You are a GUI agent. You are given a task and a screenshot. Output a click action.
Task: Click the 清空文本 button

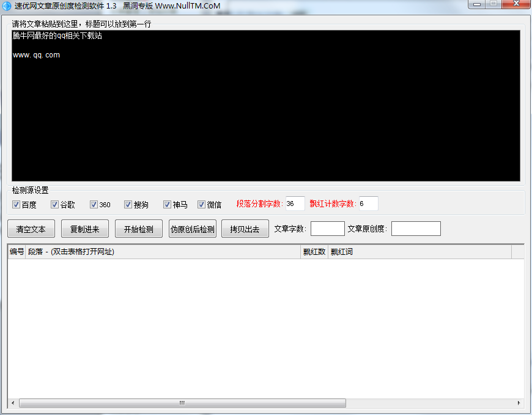pyautogui.click(x=31, y=229)
